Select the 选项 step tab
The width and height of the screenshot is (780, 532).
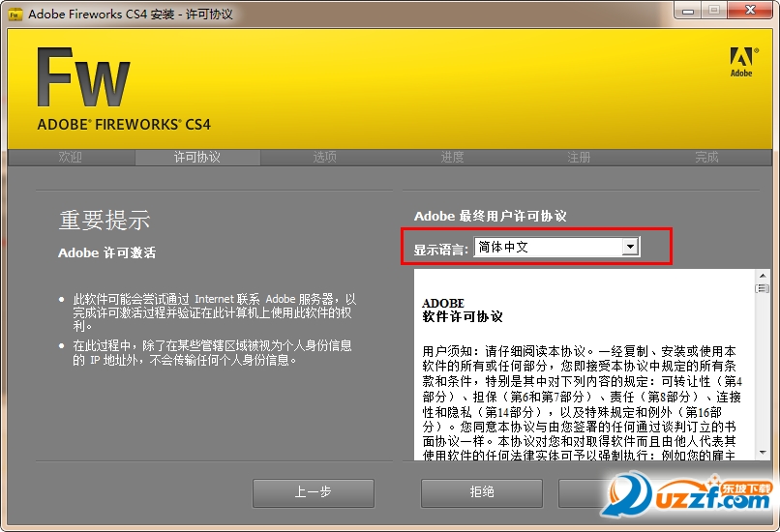coord(325,157)
